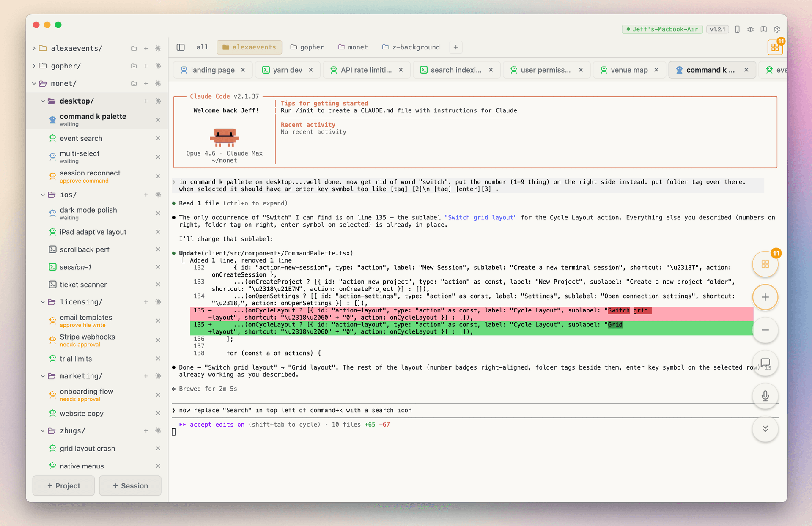812x526 pixels.
Task: Collapse the monet/ project tree
Action: point(34,83)
